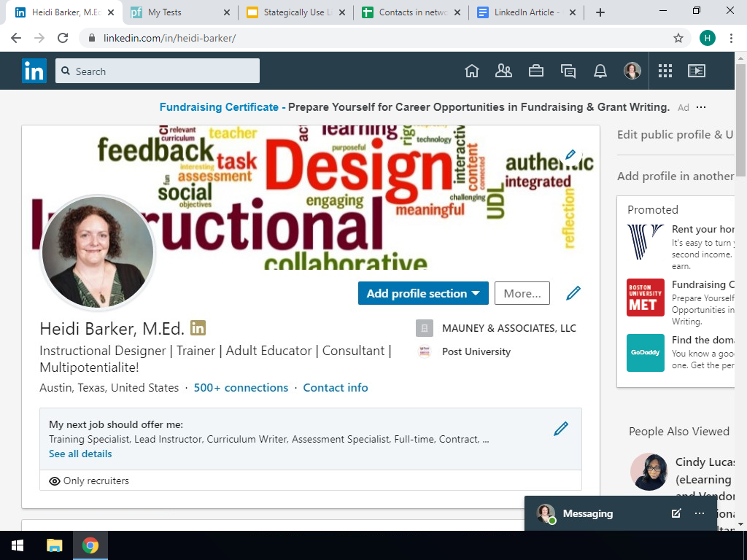Edit the background banner with pencil icon

click(x=570, y=155)
